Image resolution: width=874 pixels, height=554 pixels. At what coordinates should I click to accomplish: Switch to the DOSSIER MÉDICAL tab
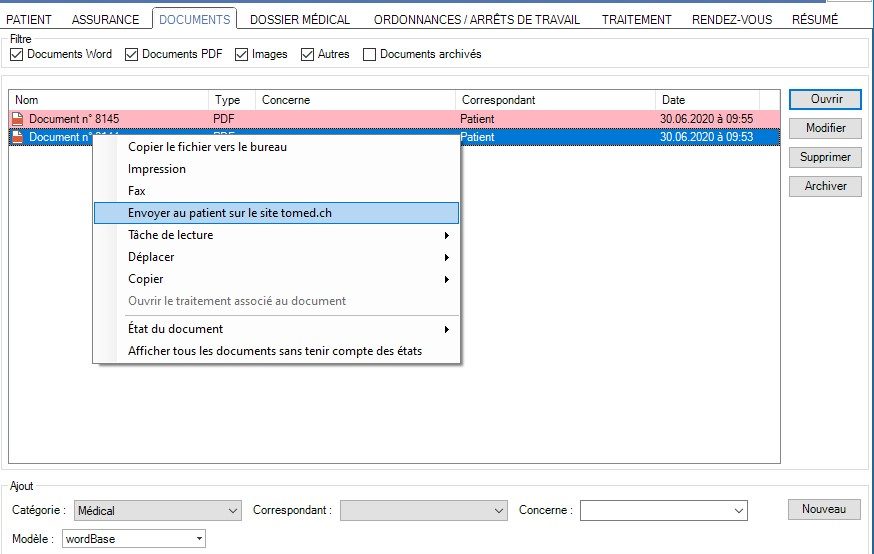300,19
